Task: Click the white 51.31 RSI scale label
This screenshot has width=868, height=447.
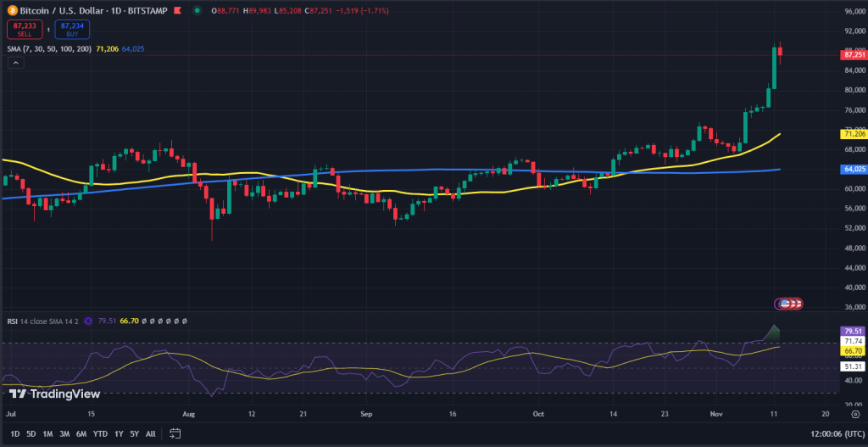Action: click(x=852, y=366)
